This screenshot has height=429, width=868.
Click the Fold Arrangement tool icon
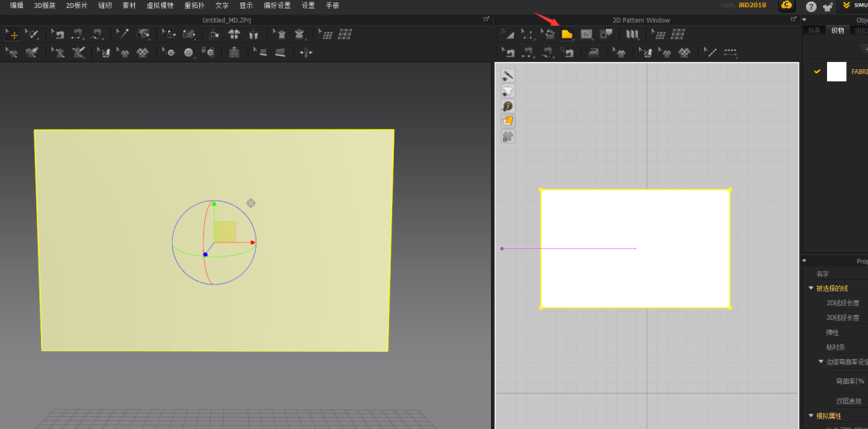(x=215, y=35)
